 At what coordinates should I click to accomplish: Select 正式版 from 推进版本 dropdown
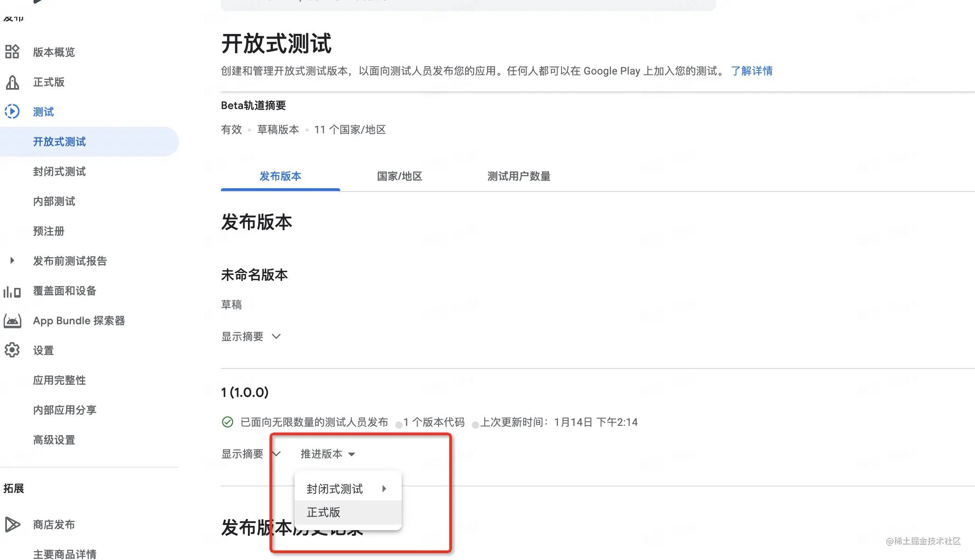[324, 512]
